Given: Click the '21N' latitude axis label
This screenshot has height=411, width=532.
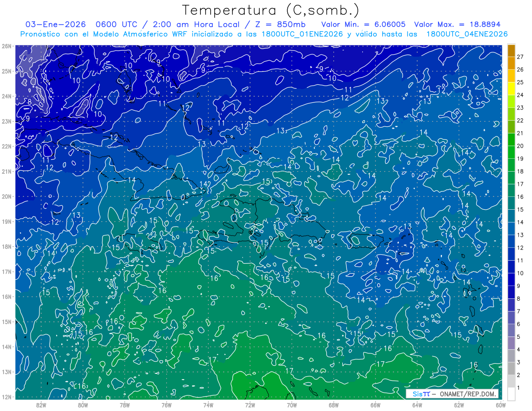Looking at the screenshot, I should 6,171.
